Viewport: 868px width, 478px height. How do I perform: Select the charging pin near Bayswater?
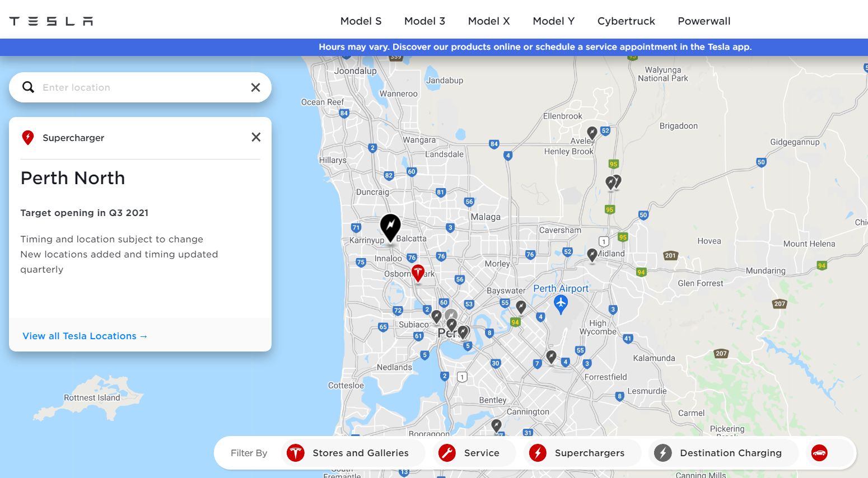click(x=521, y=307)
